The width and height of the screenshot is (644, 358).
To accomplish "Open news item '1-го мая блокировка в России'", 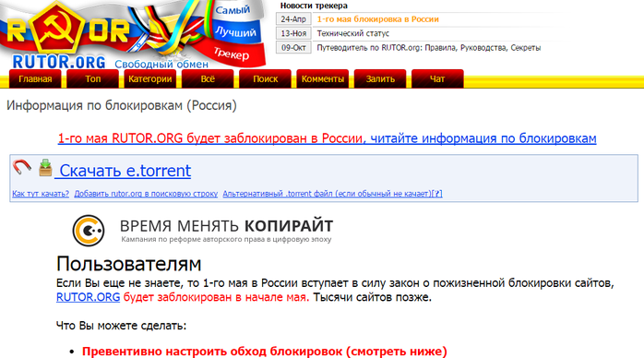I will [378, 19].
